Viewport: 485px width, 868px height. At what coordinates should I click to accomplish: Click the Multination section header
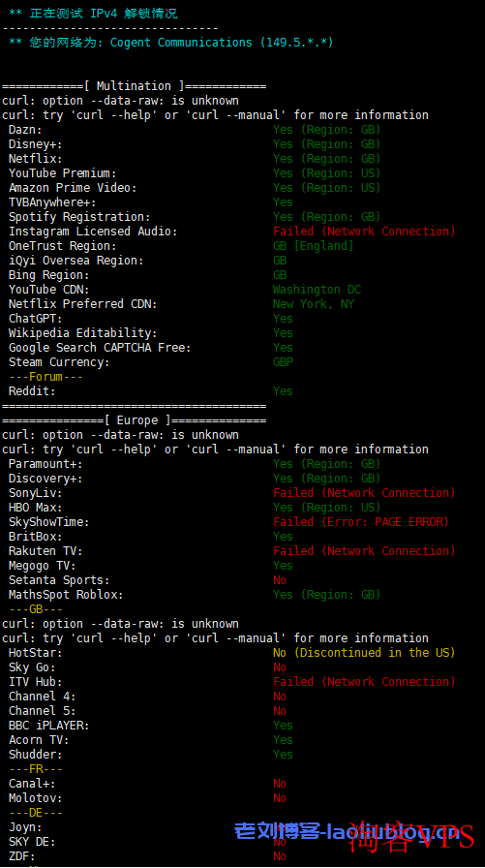point(134,86)
